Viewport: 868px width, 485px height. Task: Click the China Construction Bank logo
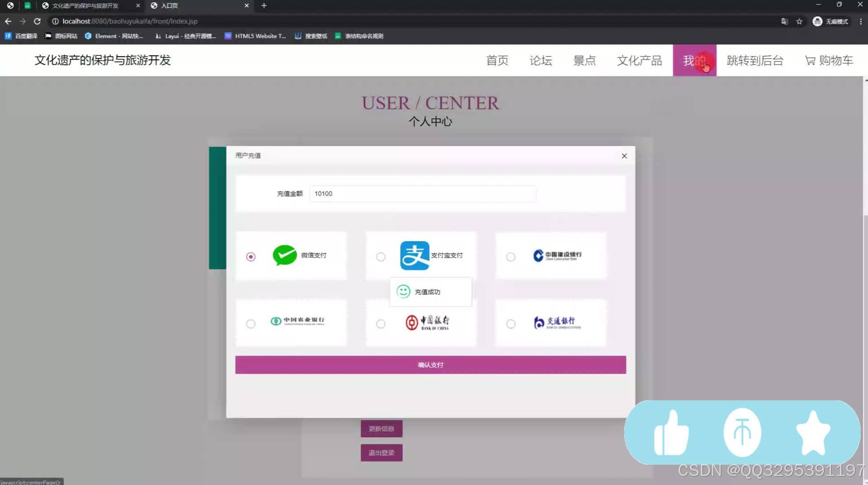click(x=557, y=255)
